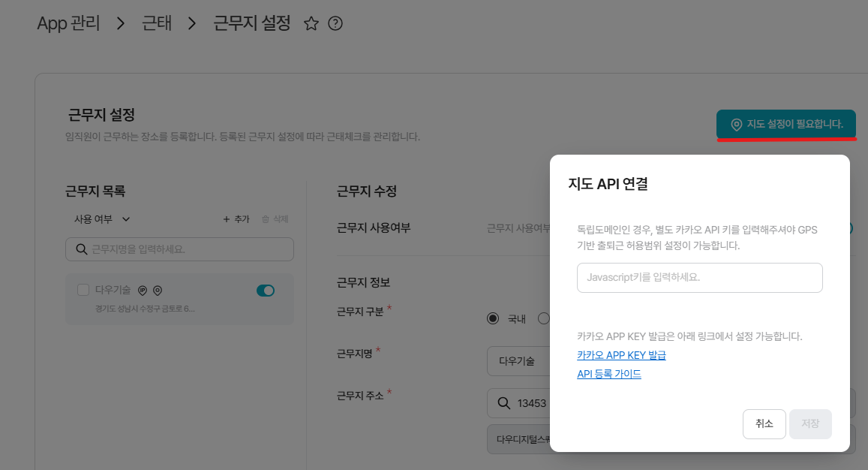Select the 국내 radio button
This screenshot has width=868, height=470.
[493, 318]
